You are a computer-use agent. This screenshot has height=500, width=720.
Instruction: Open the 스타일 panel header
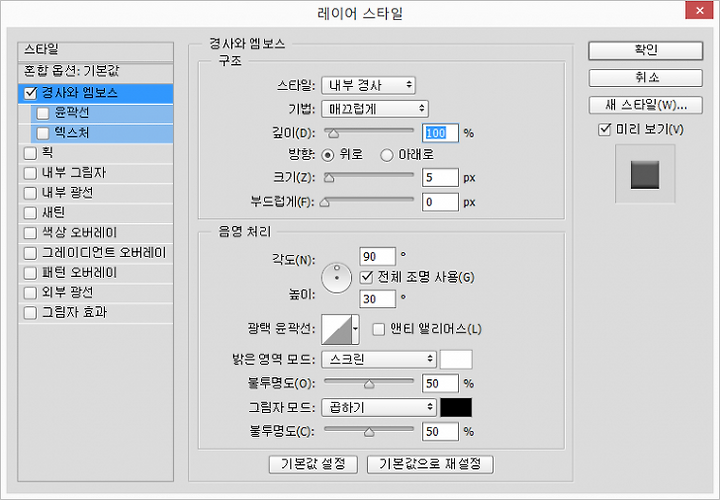coord(96,51)
